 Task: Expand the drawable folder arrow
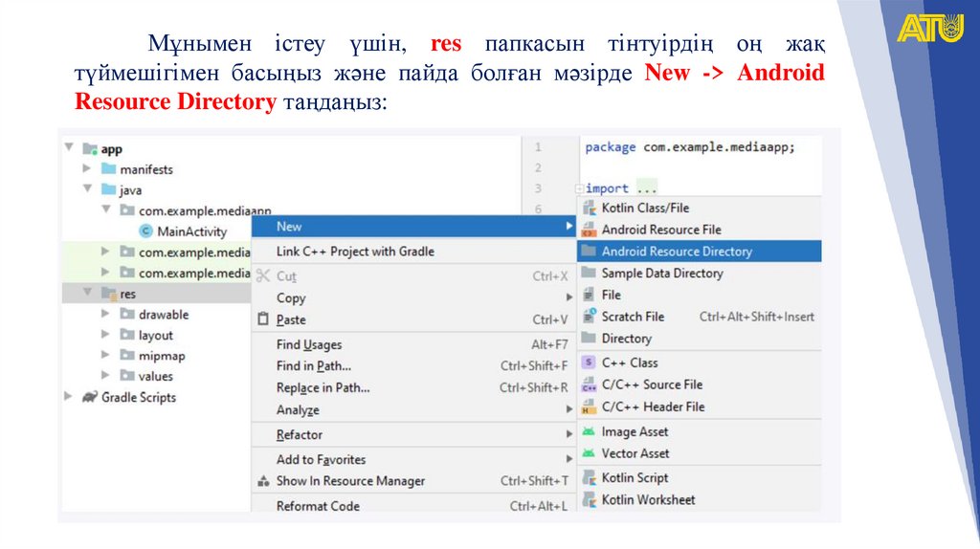(105, 315)
